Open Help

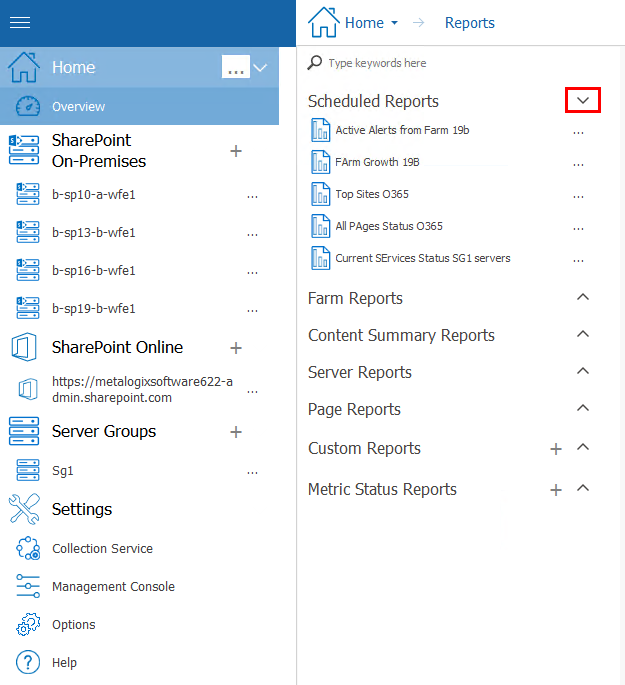point(64,663)
